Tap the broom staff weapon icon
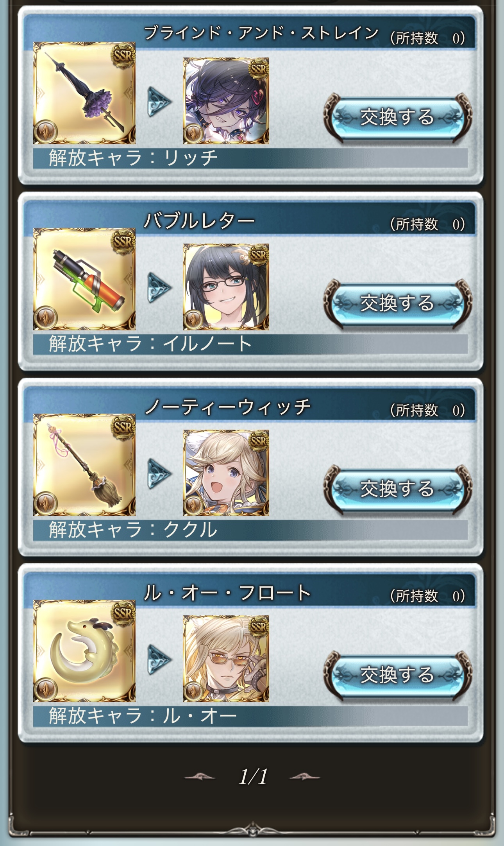504x846 pixels. pyautogui.click(x=84, y=465)
